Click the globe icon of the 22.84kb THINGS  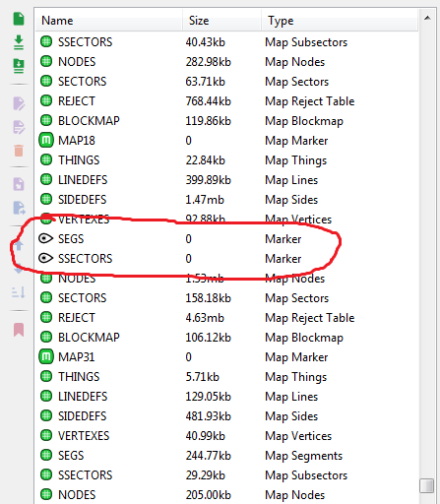click(46, 159)
